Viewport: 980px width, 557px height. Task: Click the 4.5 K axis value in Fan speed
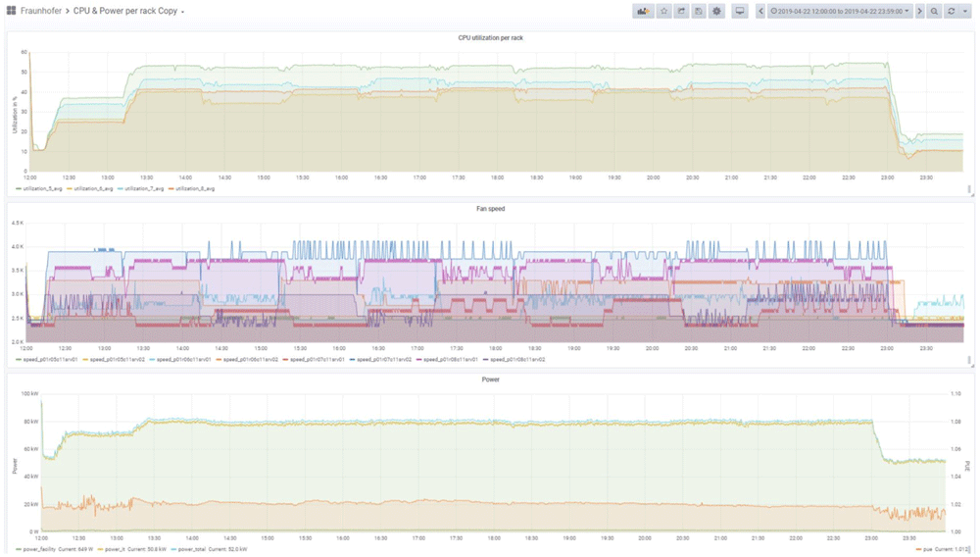tap(18, 224)
